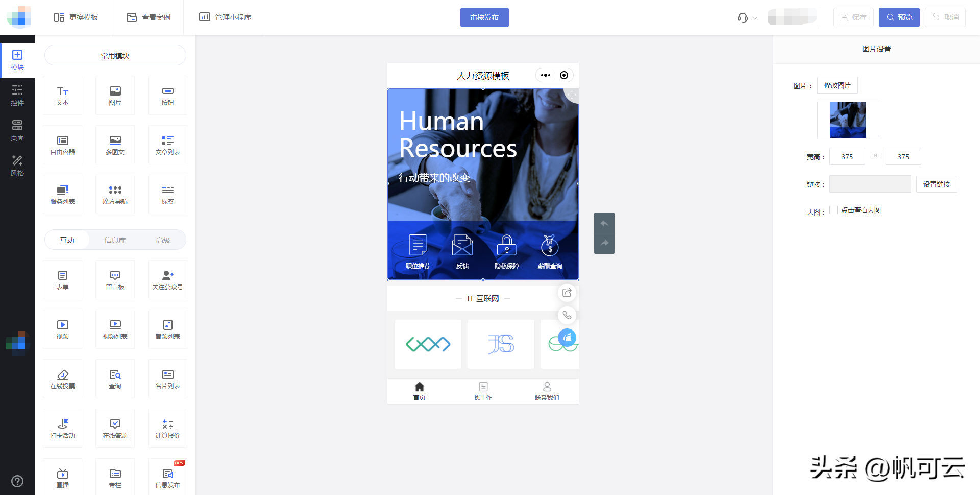The height and width of the screenshot is (495, 980).
Task: Click the 预览 preview button
Action: (x=899, y=17)
